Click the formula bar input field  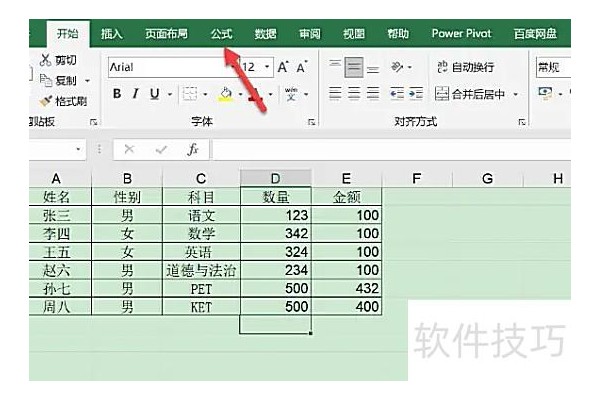point(391,149)
